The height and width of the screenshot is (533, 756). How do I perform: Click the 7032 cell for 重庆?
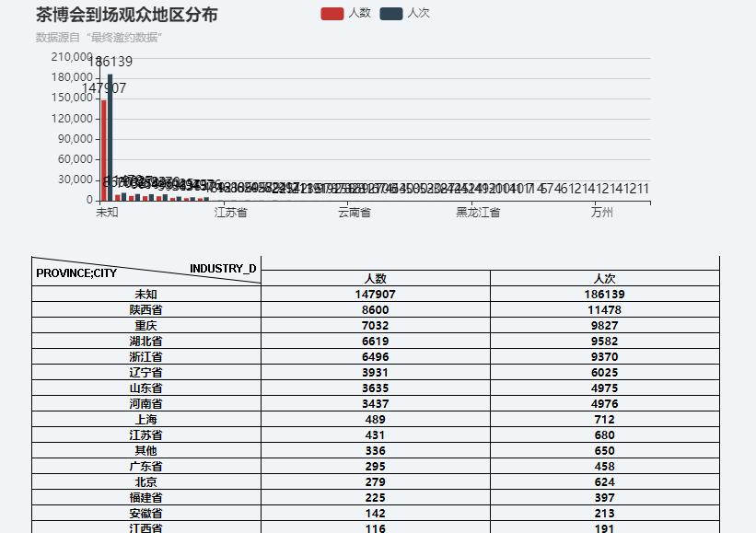(375, 325)
